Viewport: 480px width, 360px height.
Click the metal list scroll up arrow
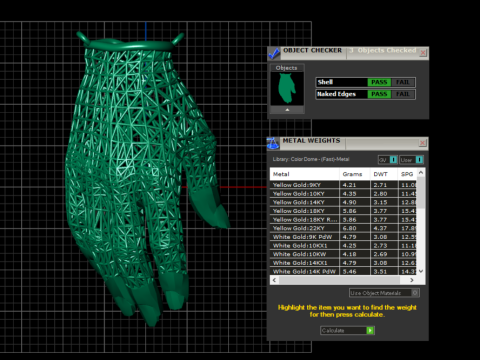pyautogui.click(x=421, y=173)
